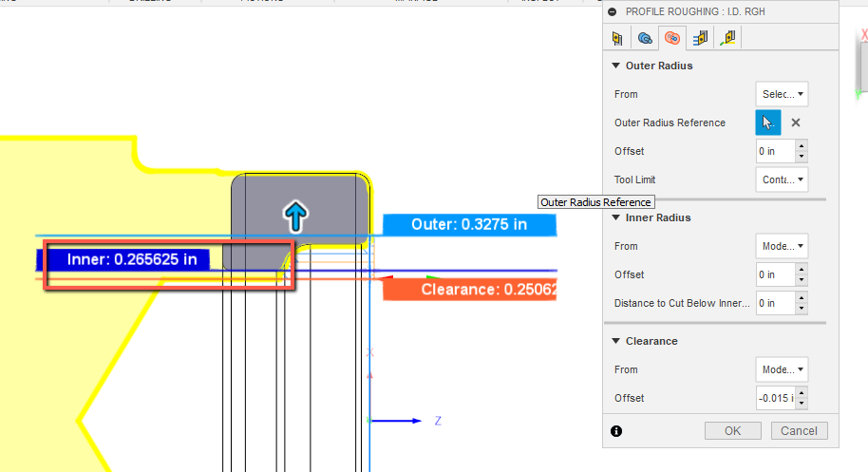
Task: Select the Radii tab icon
Action: coord(672,38)
